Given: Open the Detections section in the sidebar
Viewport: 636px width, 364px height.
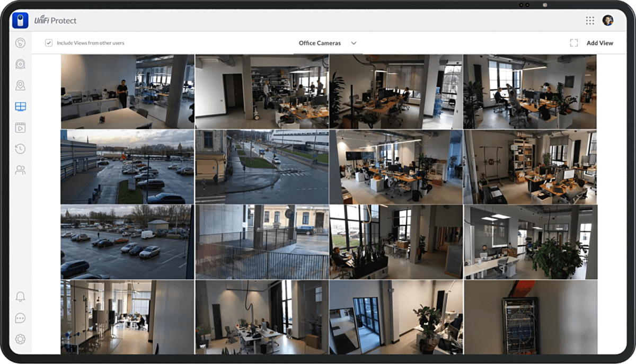Looking at the screenshot, I should tap(20, 85).
